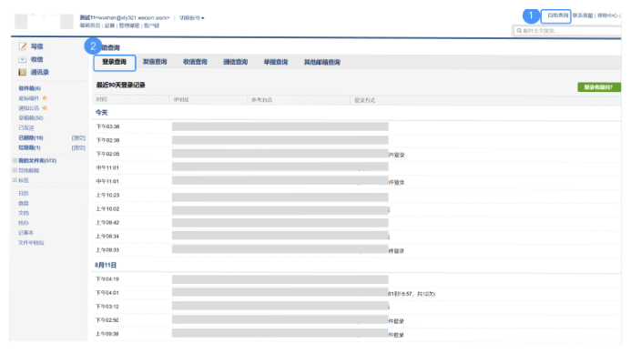Click the search magnifier icon in search box
The height and width of the screenshot is (364, 631).
pos(518,30)
